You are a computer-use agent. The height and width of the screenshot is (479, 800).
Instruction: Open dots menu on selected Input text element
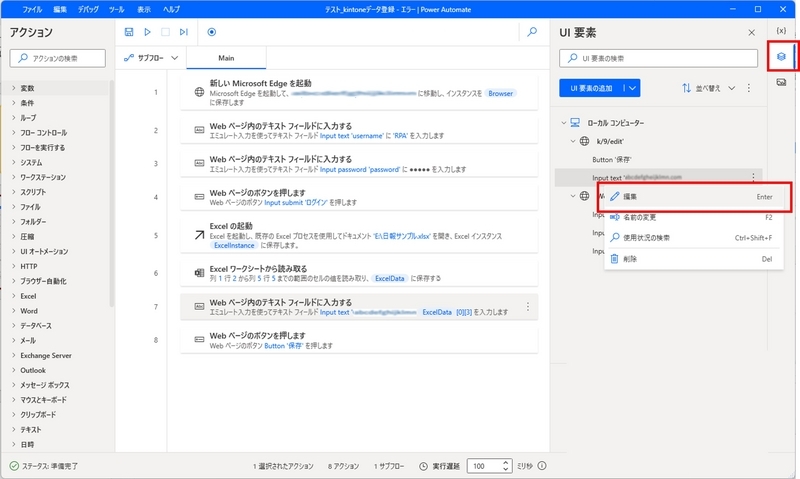753,177
